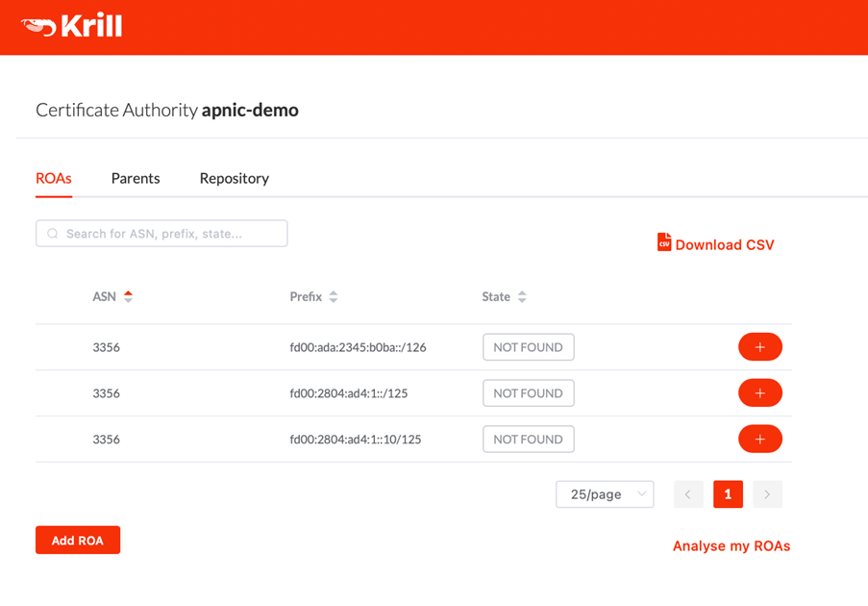
Task: Click the Add ROA button
Action: [x=78, y=540]
